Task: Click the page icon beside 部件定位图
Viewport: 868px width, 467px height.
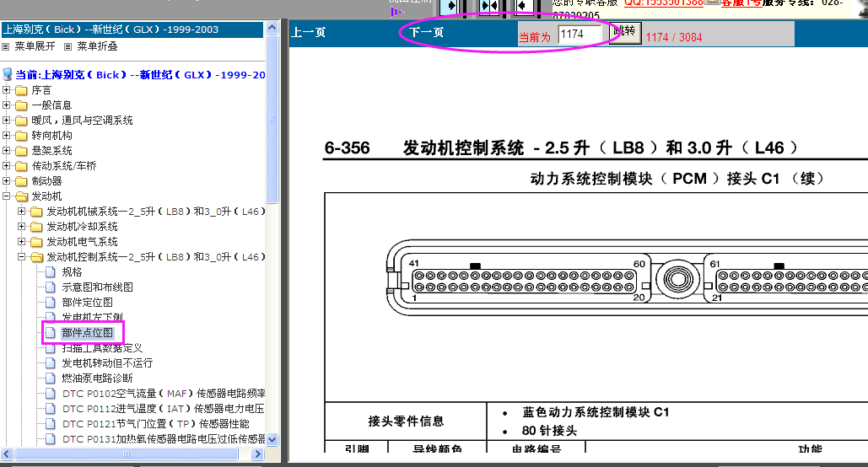Action: [x=51, y=303]
